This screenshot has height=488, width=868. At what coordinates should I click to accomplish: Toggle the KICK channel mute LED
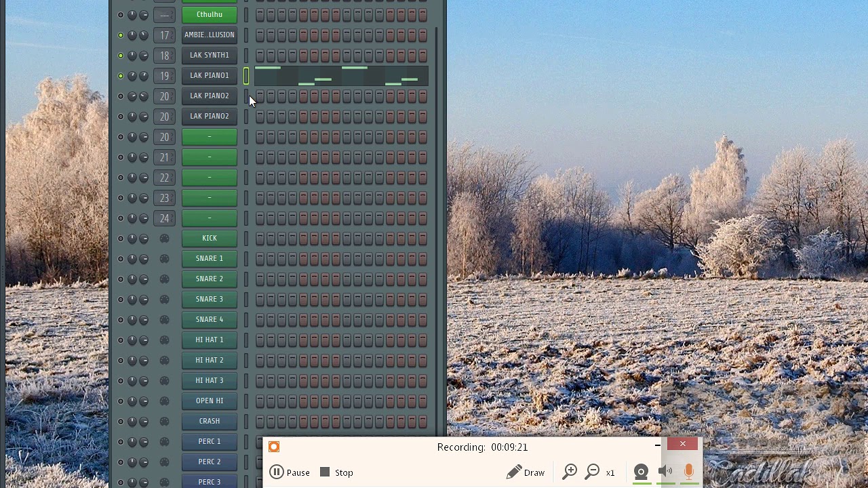click(121, 239)
